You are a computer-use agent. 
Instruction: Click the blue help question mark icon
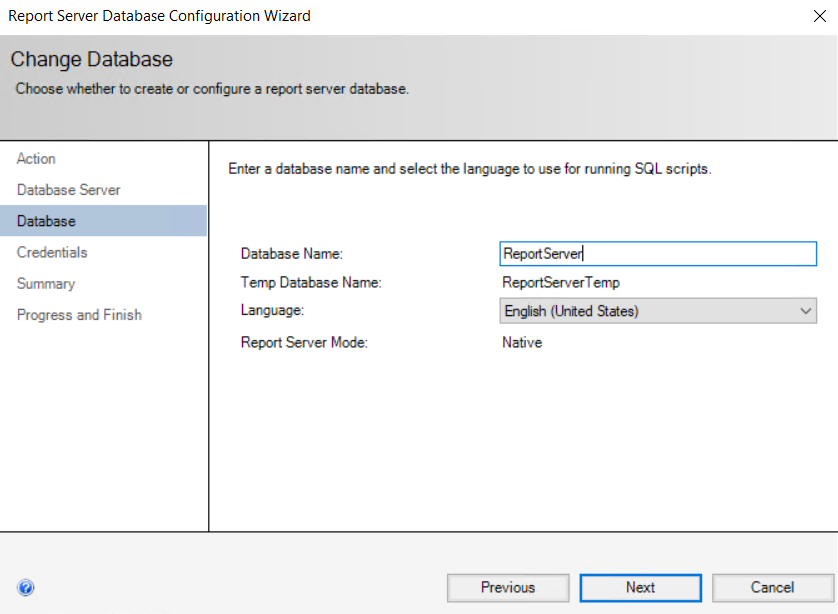tap(26, 588)
